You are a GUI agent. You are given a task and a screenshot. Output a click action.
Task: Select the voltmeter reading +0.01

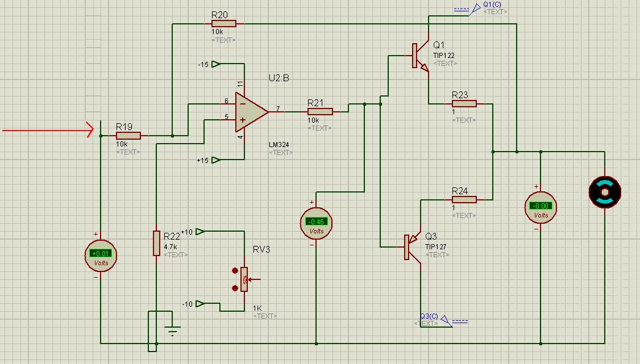[101, 256]
